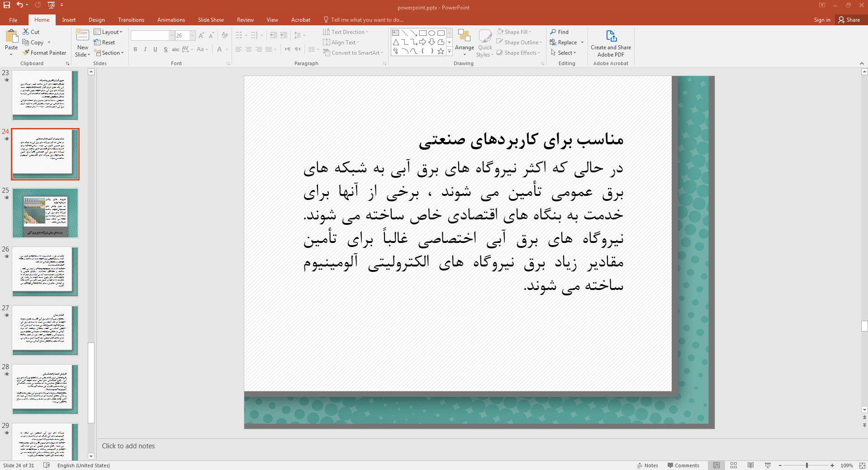
Task: Switch to the Design tab
Action: pos(96,20)
